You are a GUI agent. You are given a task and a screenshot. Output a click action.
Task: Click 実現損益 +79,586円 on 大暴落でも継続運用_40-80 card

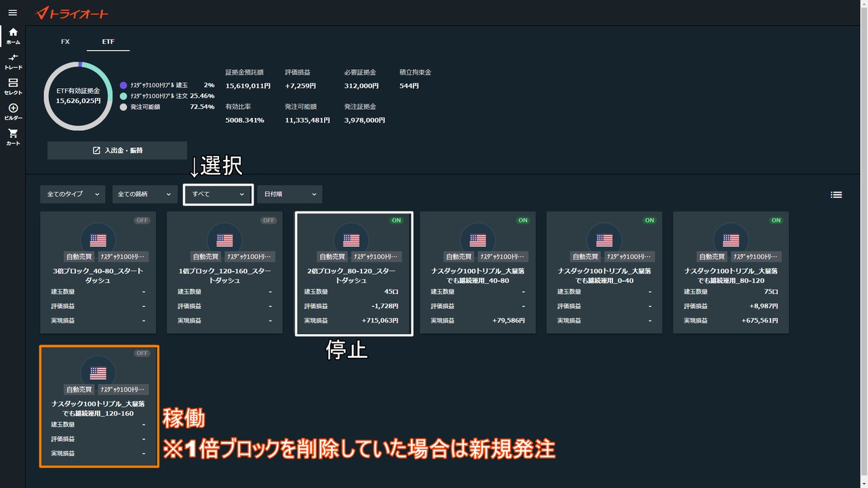click(x=509, y=321)
